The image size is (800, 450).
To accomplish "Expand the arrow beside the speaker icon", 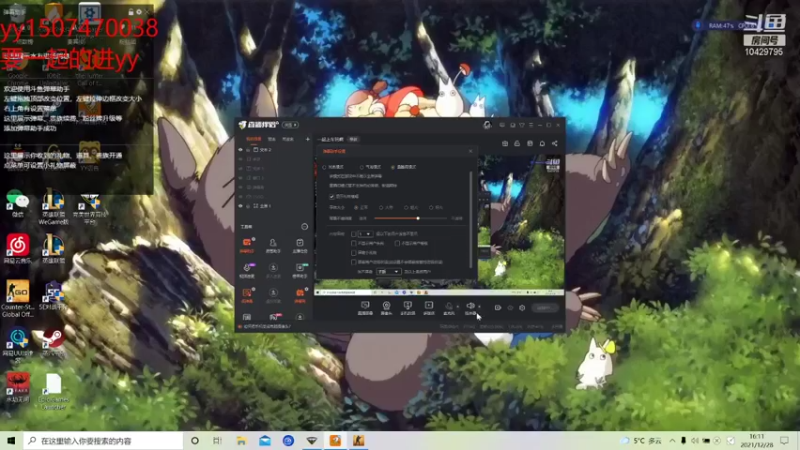I will [479, 306].
